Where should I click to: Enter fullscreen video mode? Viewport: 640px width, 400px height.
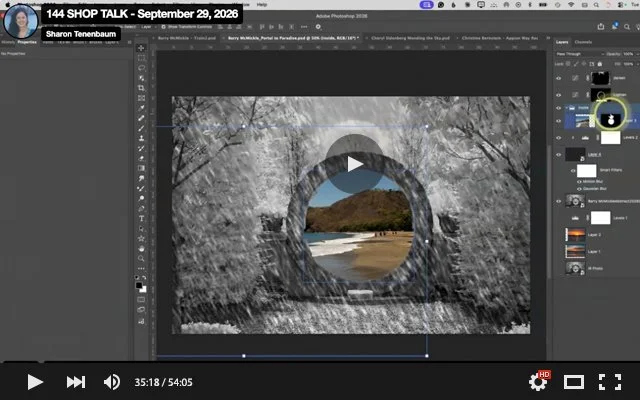pos(610,382)
